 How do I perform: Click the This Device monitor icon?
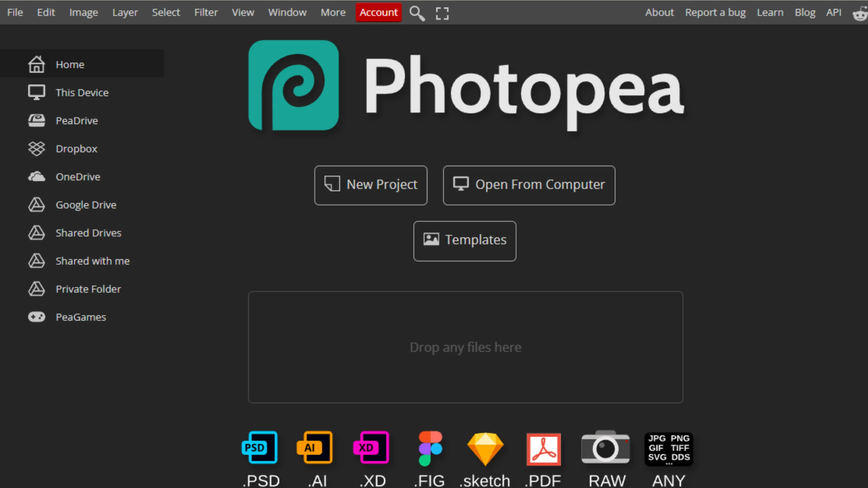pyautogui.click(x=36, y=92)
